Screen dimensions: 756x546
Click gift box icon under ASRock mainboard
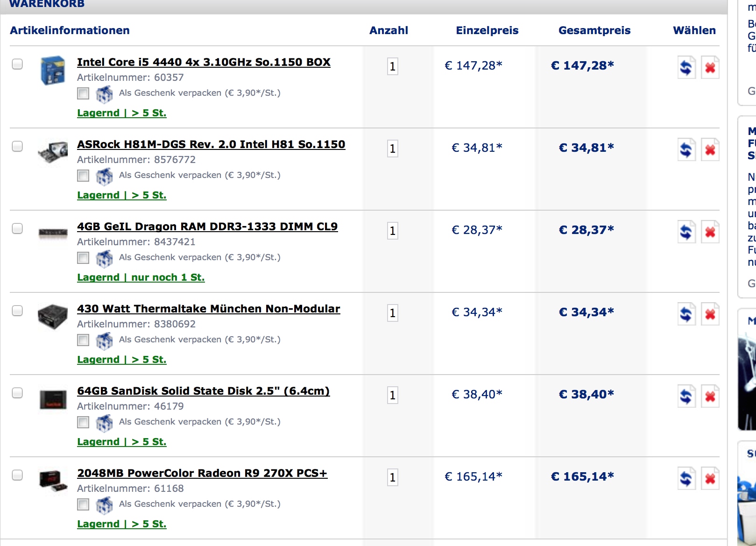(104, 176)
